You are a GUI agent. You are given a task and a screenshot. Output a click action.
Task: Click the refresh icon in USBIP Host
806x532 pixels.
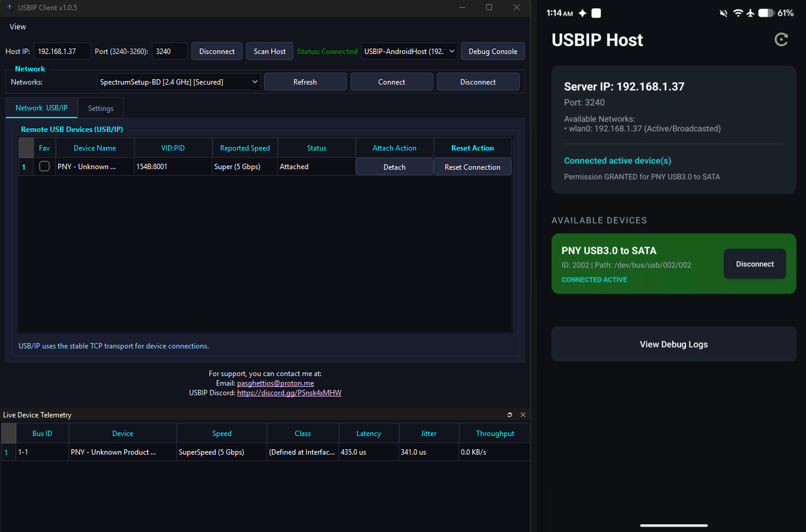[x=781, y=40]
